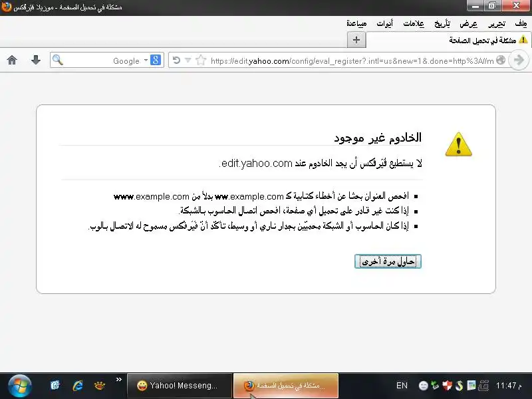
Task: Switch to Yahoo! Messenger taskbar button
Action: pyautogui.click(x=180, y=386)
